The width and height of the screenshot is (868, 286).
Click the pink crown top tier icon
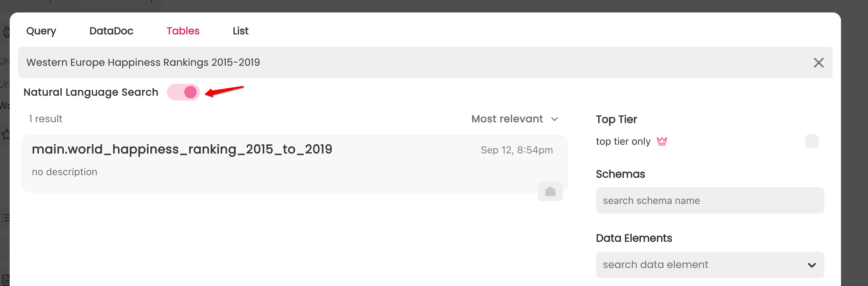coord(662,141)
